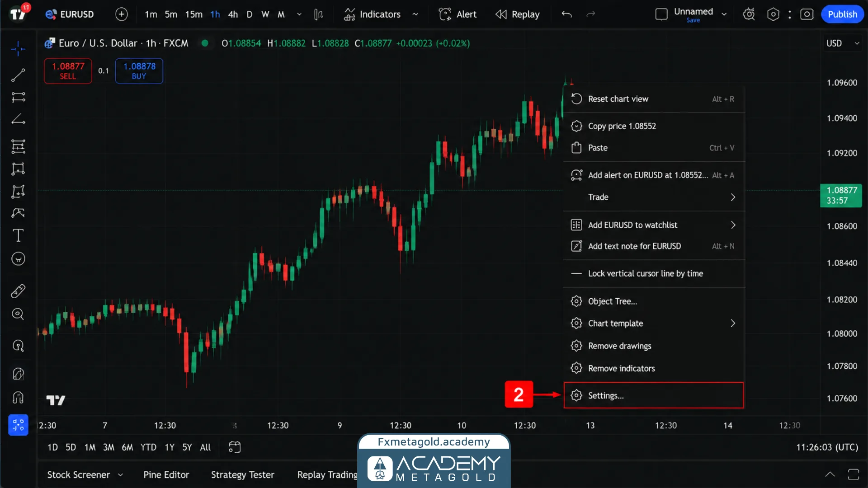
Task: Click the EURUSD symbol search field
Action: [70, 14]
